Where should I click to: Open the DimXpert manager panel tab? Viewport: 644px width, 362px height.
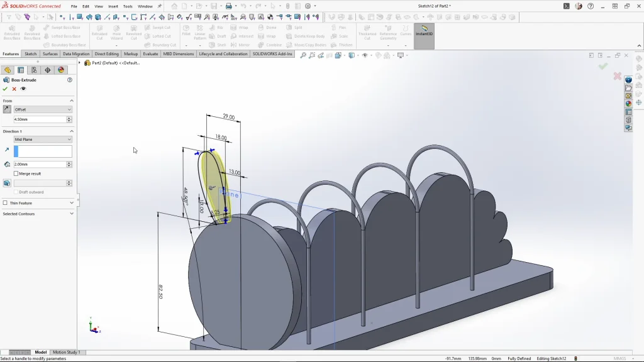(x=48, y=70)
